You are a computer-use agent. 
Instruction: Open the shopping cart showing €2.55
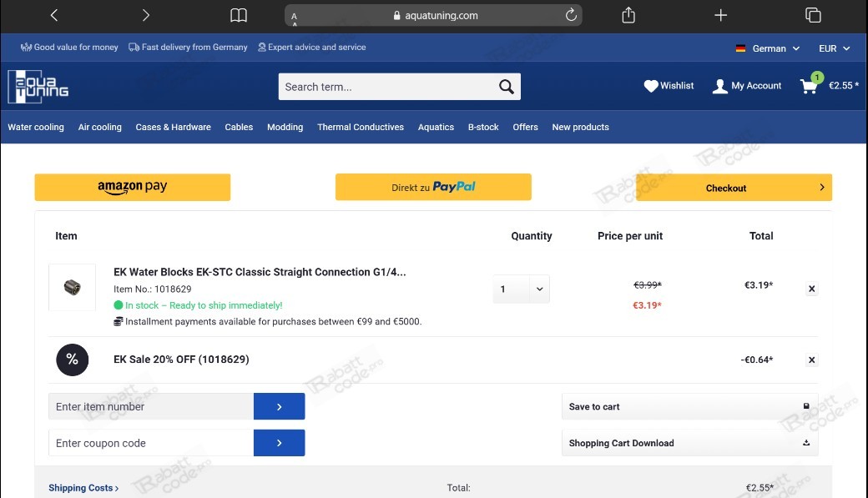(x=822, y=85)
